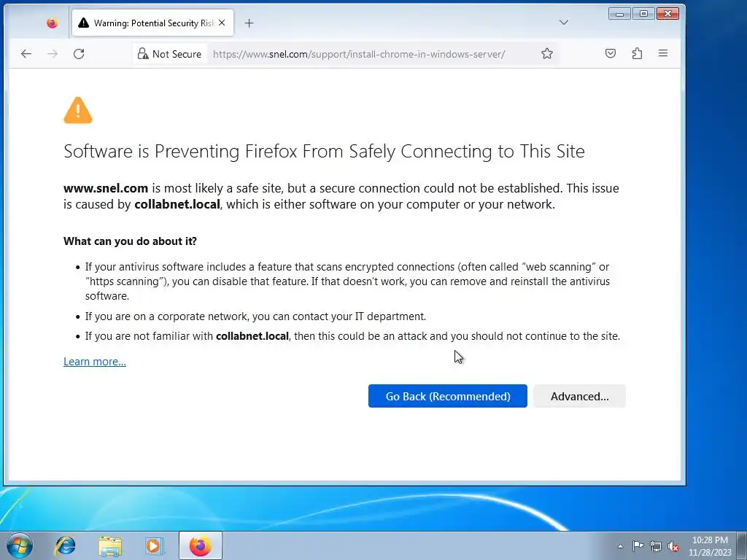This screenshot has height=560, width=747.
Task: Click the page heading about Firefox connecting
Action: [x=324, y=152]
